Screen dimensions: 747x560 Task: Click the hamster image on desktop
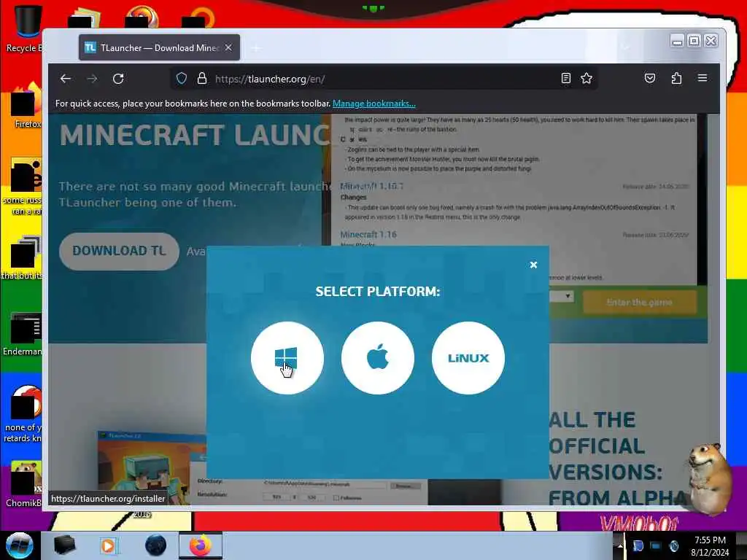(710, 478)
